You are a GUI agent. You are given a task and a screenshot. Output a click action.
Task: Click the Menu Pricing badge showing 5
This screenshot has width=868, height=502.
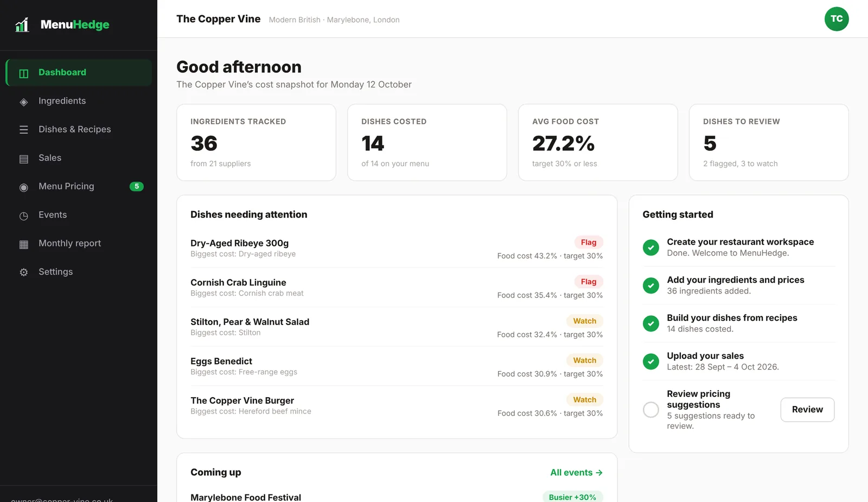(137, 187)
